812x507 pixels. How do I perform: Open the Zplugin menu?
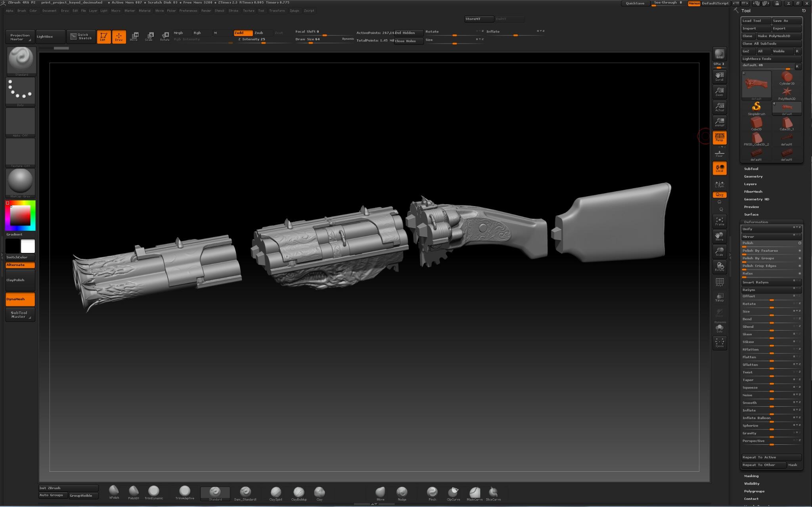coord(294,11)
